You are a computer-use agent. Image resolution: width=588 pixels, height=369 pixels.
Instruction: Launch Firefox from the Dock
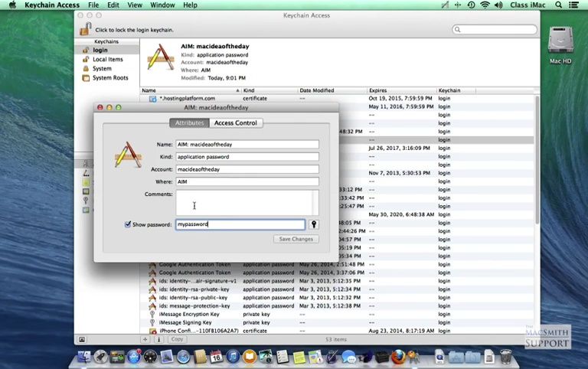pos(399,357)
